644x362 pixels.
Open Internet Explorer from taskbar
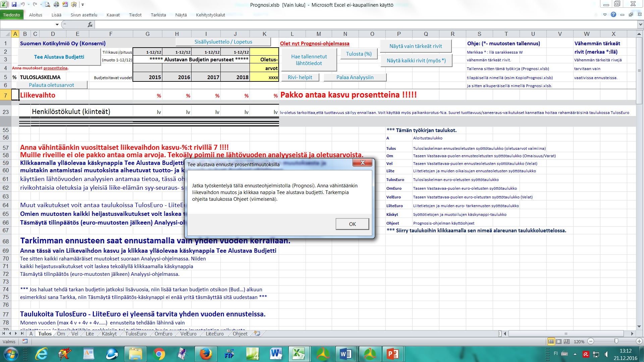42,354
